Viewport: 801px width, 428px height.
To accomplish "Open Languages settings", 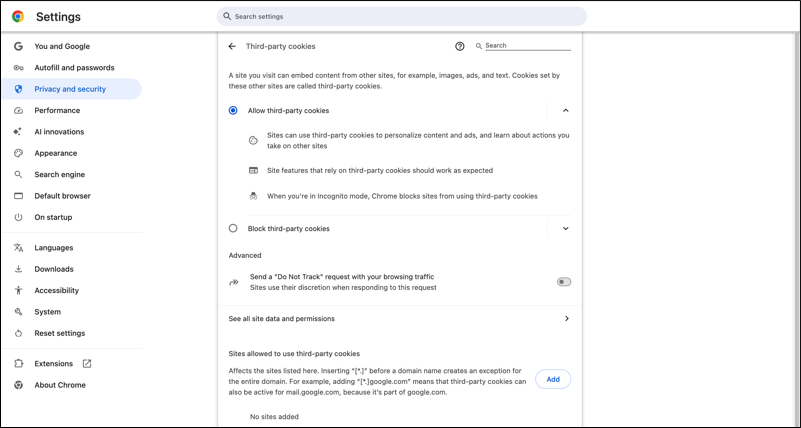I will coord(54,248).
